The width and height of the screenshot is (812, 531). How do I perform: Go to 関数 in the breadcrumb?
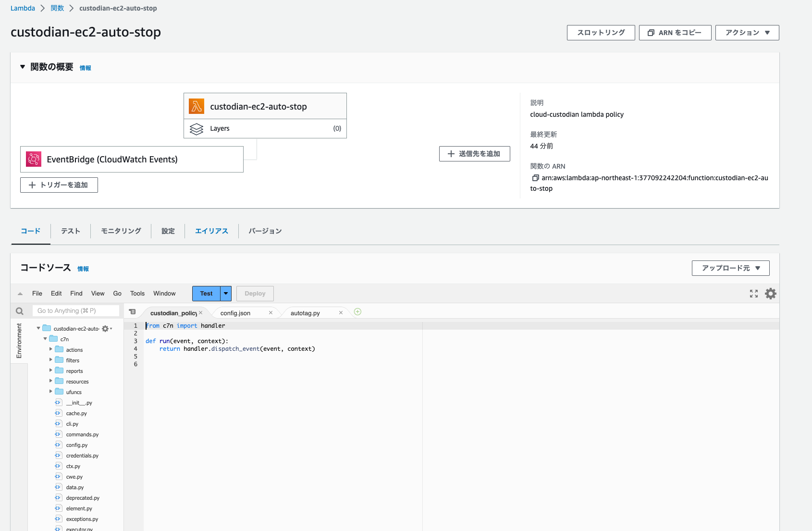coord(57,8)
